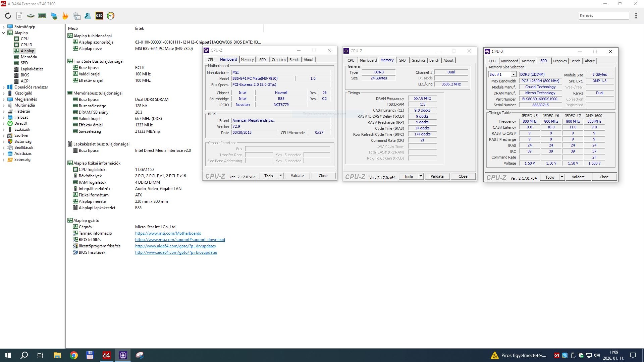This screenshot has height=362, width=644.
Task: Open the three-dot menu beside search
Action: coord(636,16)
